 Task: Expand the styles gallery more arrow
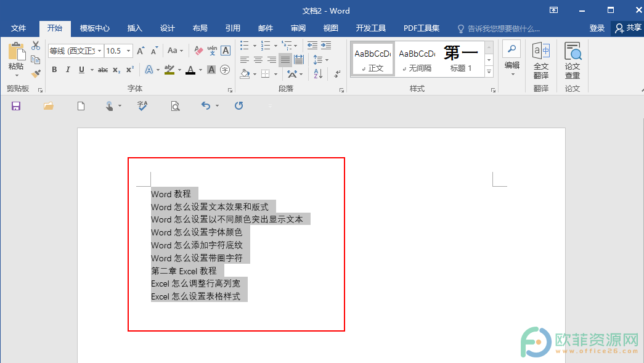tap(489, 72)
